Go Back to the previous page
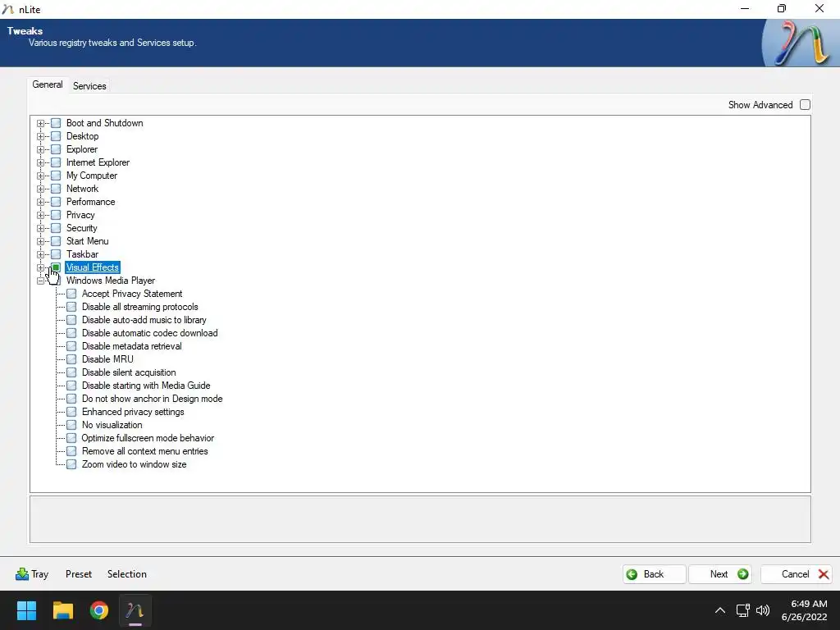 pos(654,574)
